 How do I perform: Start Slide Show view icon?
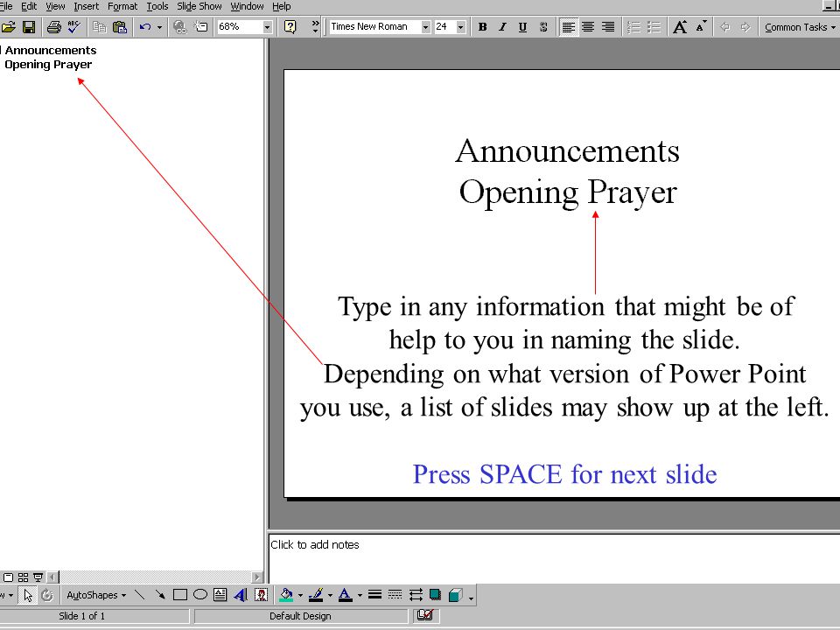coord(38,577)
